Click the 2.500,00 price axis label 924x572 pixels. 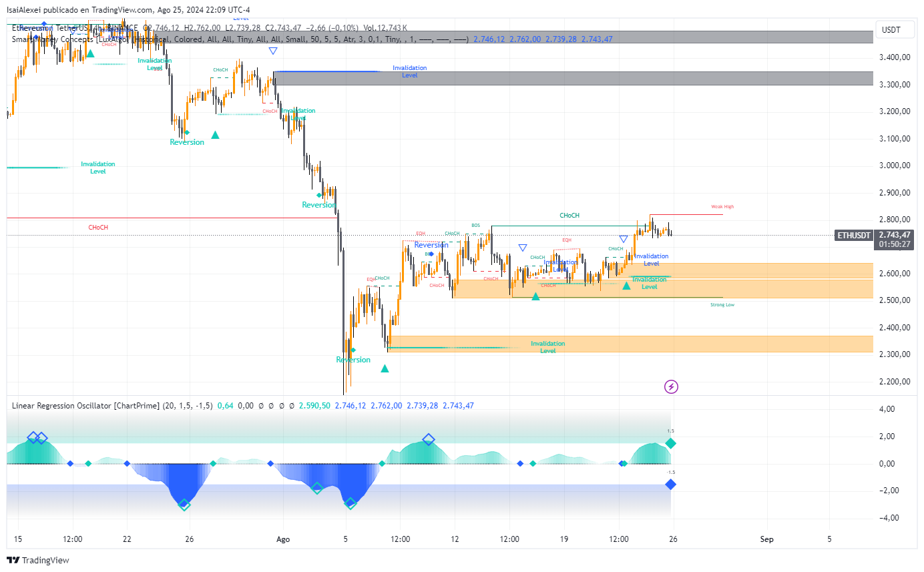point(895,300)
